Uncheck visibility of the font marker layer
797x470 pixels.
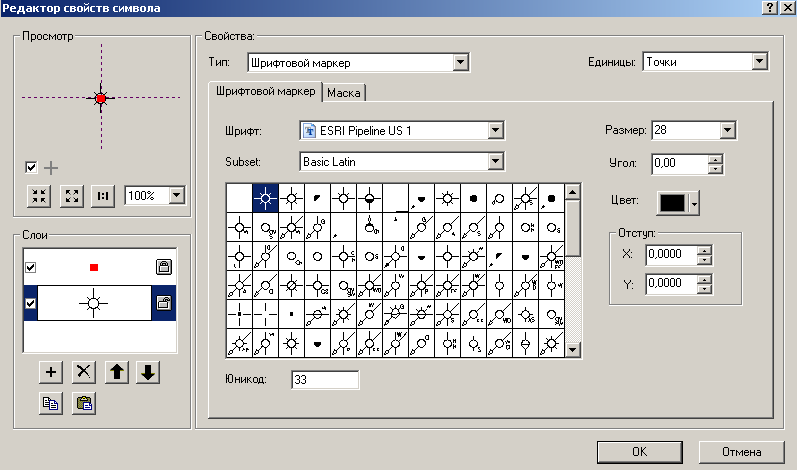pyautogui.click(x=30, y=303)
